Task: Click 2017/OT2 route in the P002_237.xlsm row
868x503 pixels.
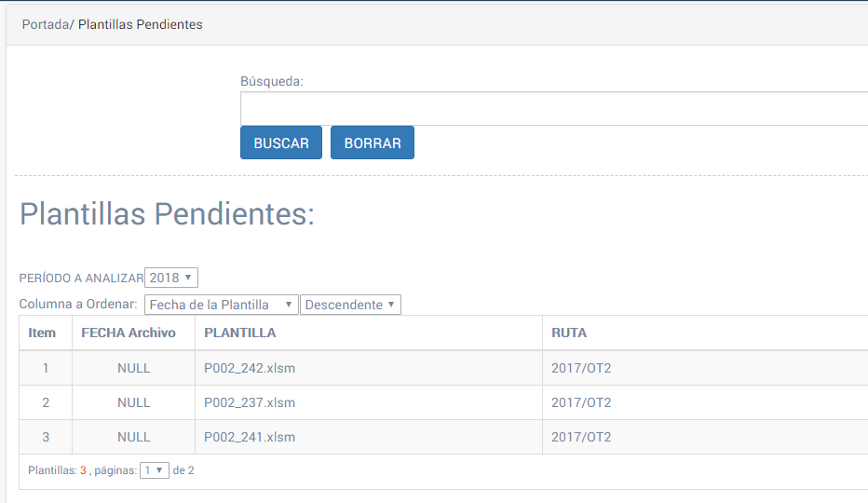Action: point(581,402)
